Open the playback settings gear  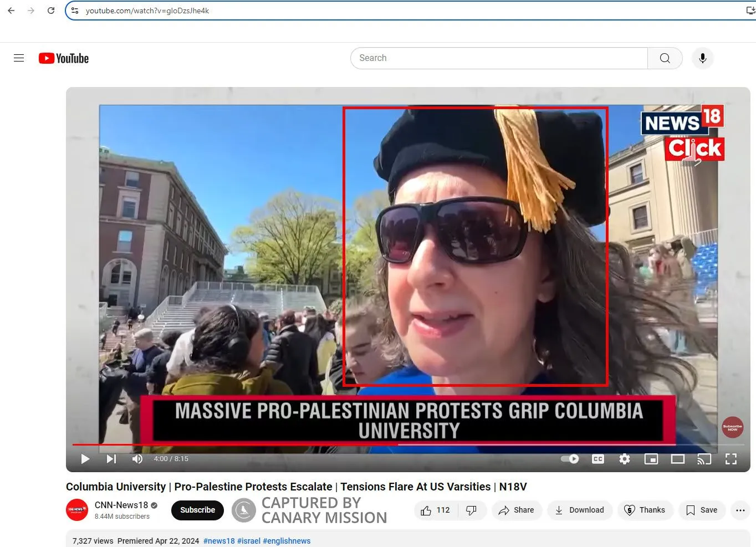pos(624,459)
